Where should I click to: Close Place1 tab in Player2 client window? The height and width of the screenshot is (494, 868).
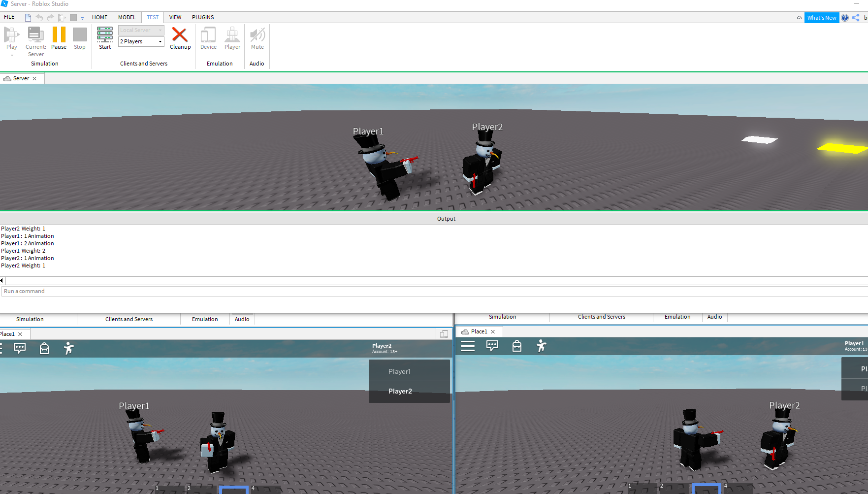coord(20,334)
